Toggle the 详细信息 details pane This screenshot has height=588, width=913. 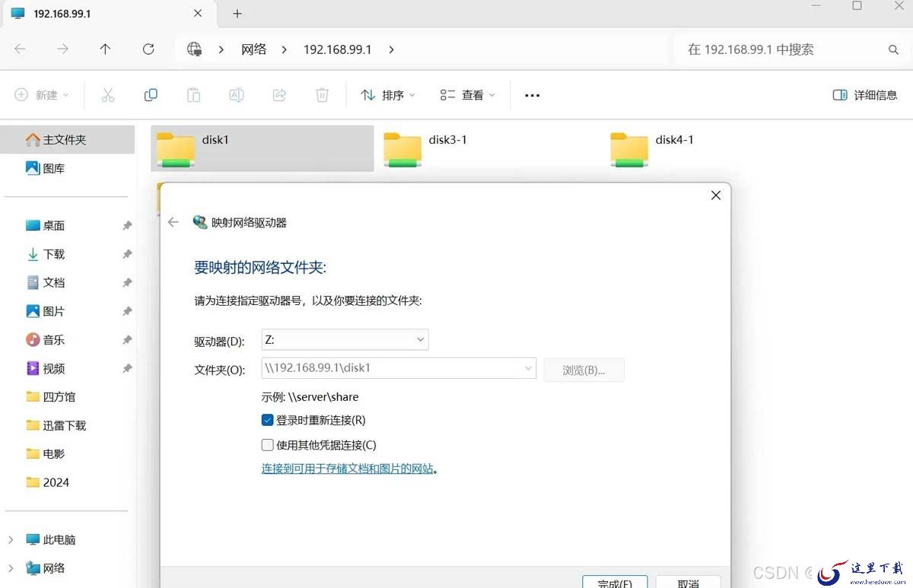[865, 95]
